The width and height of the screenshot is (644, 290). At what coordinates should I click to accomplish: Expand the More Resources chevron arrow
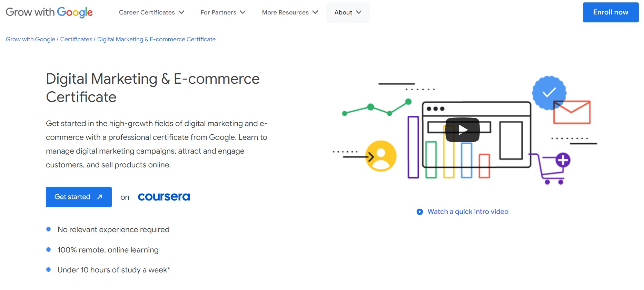[x=315, y=12]
